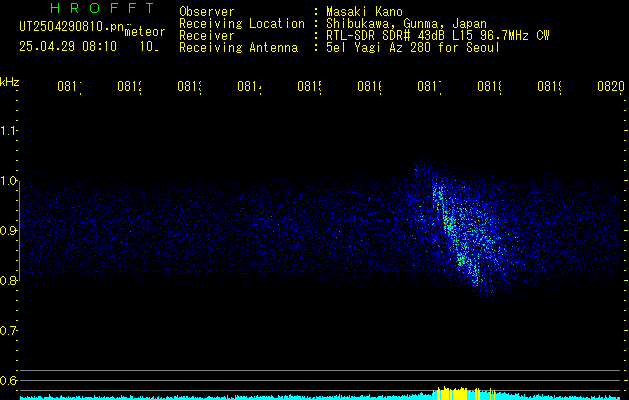Click the 'Receiving Location' field label

point(242,24)
